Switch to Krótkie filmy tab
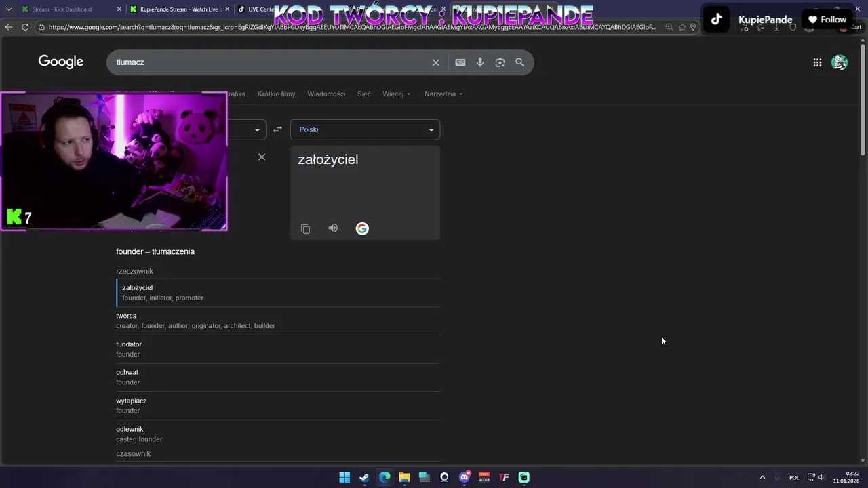This screenshot has width=868, height=488. pos(277,94)
